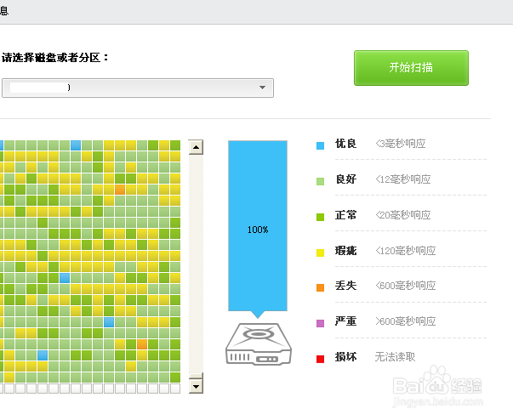Click the <600毫秒响应 description text

(406, 286)
